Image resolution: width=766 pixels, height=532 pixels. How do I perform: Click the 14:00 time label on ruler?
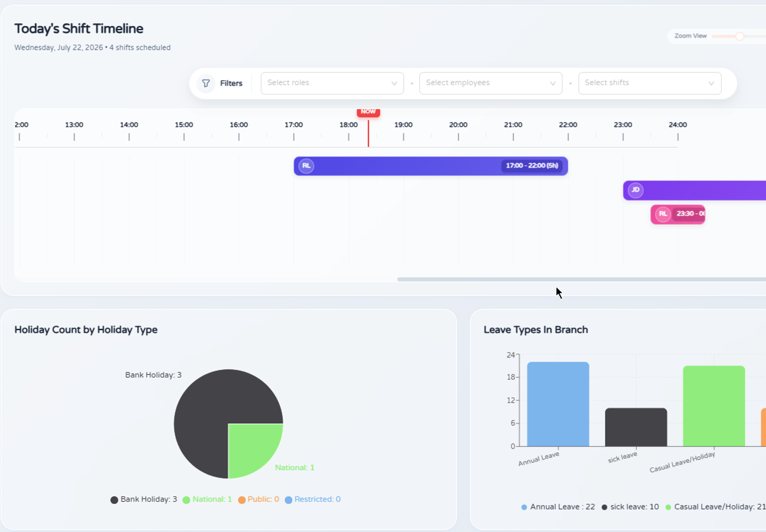click(x=129, y=125)
